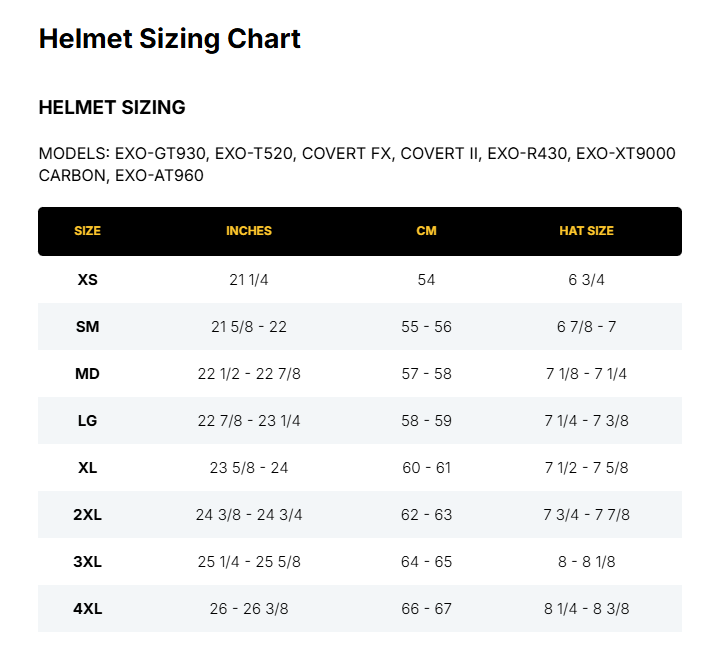
Task: Select the XS size row label
Action: pyautogui.click(x=87, y=280)
